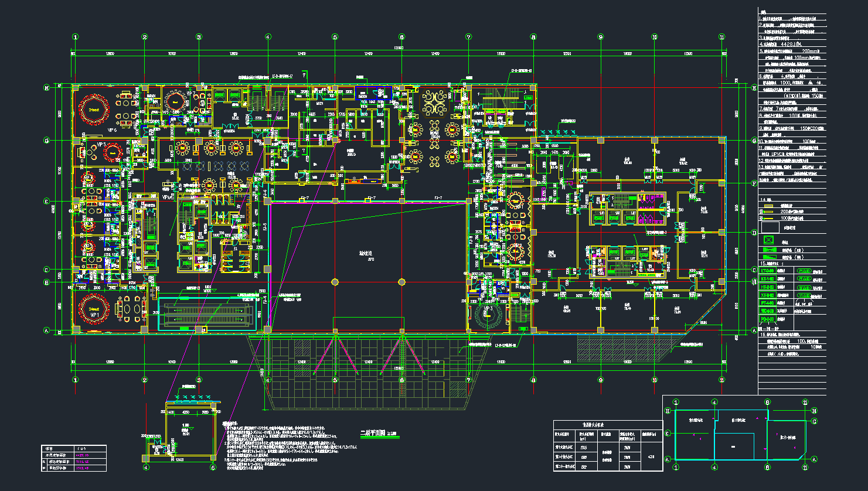This screenshot has width=868, height=491.
Task: Click grid bubble G left of the main plan
Action: (x=45, y=141)
